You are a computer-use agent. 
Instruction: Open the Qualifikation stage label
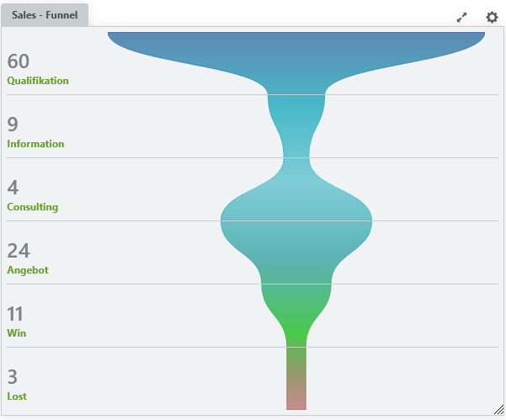click(38, 81)
